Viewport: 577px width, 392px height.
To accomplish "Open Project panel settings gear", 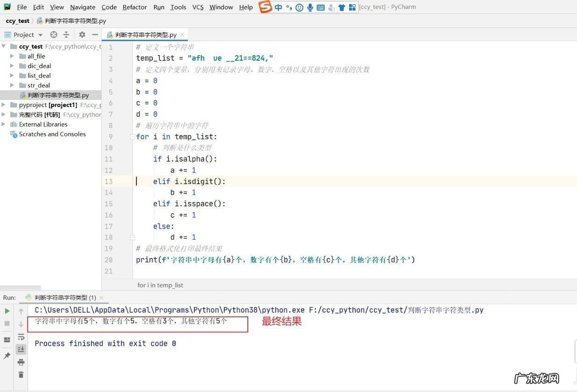I will (82, 35).
